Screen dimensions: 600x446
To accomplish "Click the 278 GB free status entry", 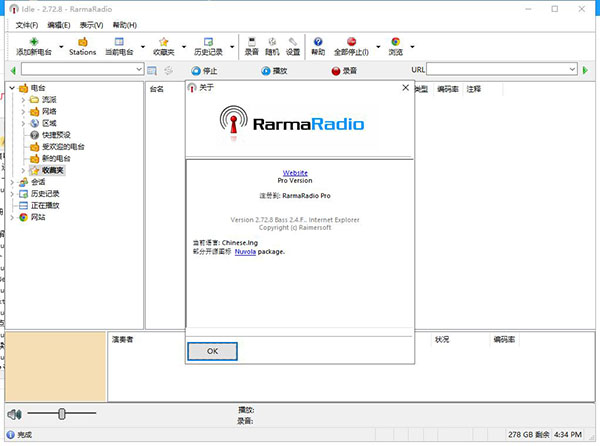I will coord(528,435).
